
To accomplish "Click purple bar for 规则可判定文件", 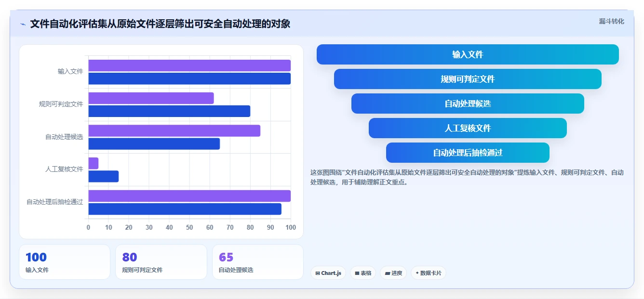I will (x=151, y=98).
